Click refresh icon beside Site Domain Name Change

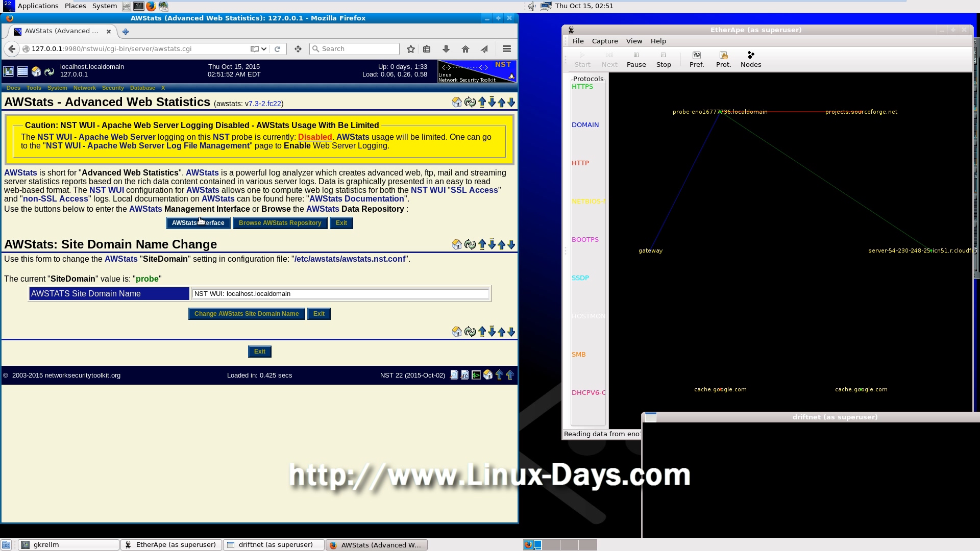[x=470, y=245]
